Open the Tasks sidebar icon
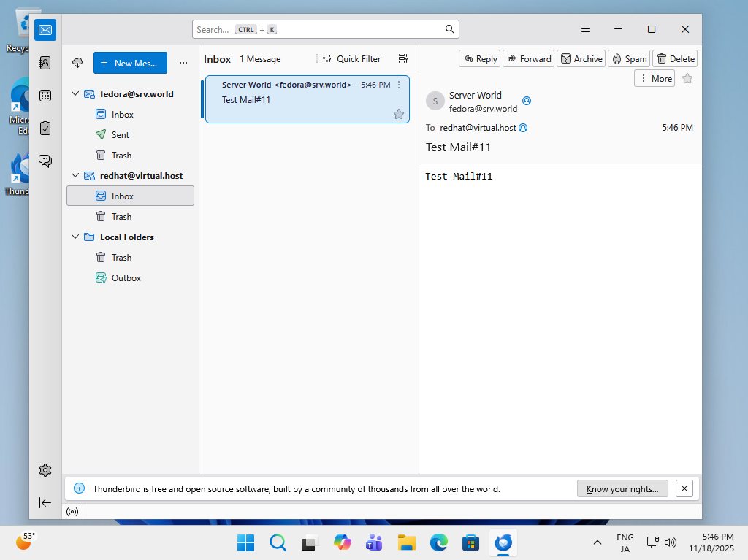 [x=45, y=128]
